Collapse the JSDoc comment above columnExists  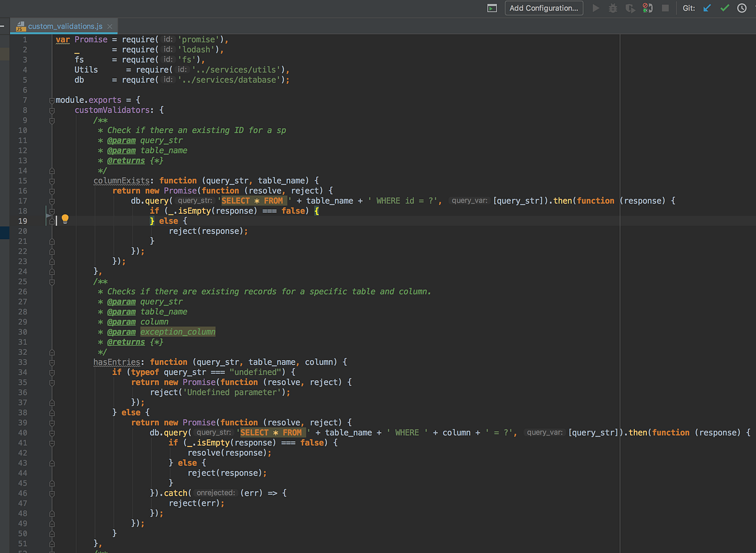point(52,120)
